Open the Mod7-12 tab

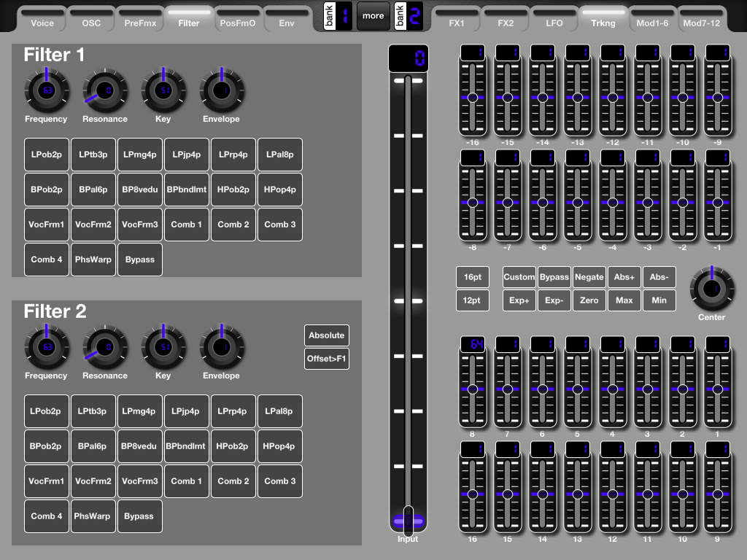click(x=701, y=19)
